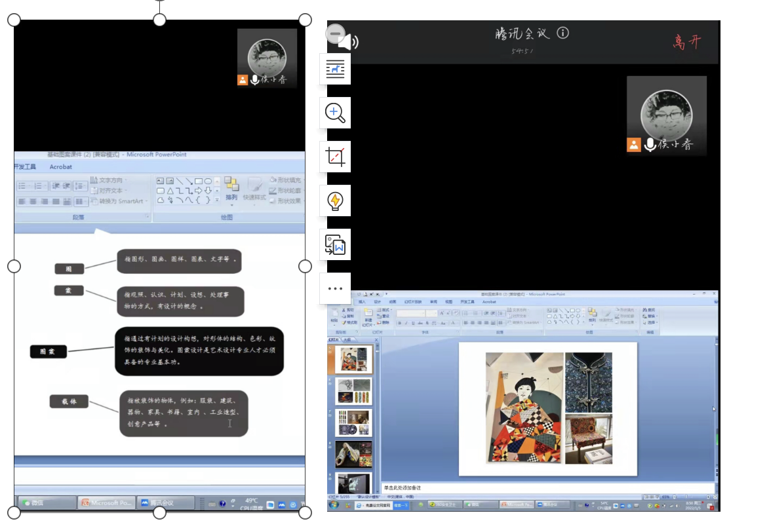Open the 文字方向 dropdown in the selected picture

tap(109, 180)
